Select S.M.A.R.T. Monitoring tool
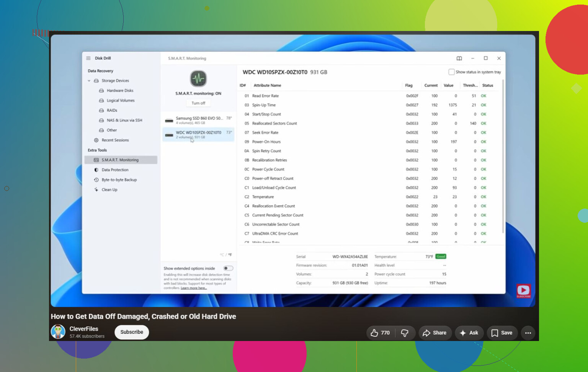Screen dimensions: 588x372 coord(121,160)
